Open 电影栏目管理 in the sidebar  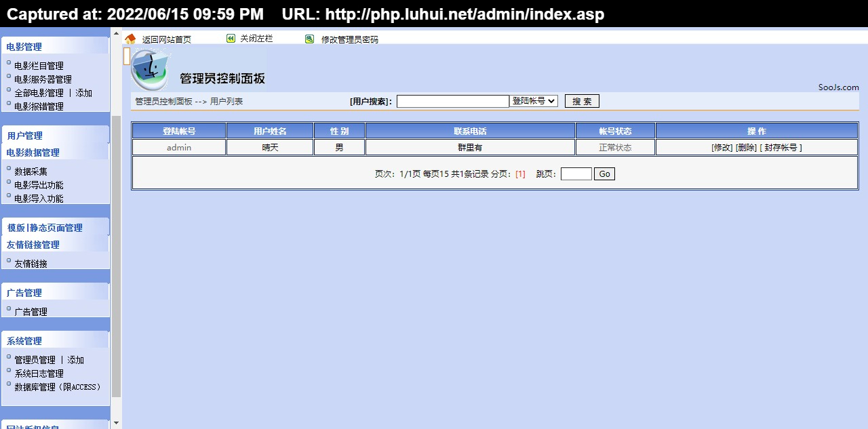(39, 66)
